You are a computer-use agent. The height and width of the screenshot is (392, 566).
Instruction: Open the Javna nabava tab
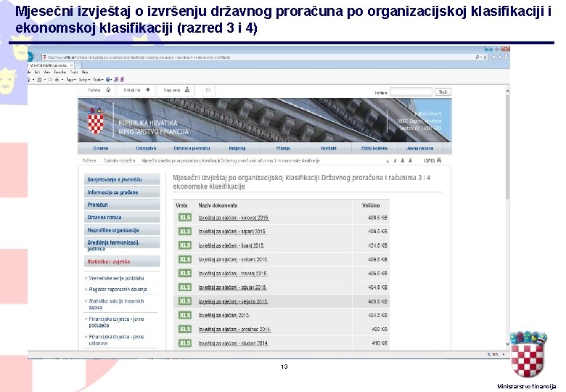coord(419,148)
